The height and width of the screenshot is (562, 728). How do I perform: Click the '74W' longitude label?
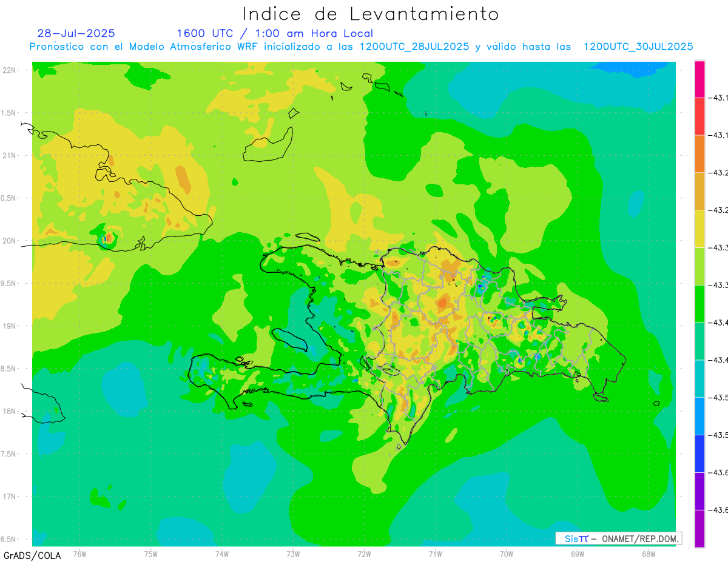coord(221,554)
